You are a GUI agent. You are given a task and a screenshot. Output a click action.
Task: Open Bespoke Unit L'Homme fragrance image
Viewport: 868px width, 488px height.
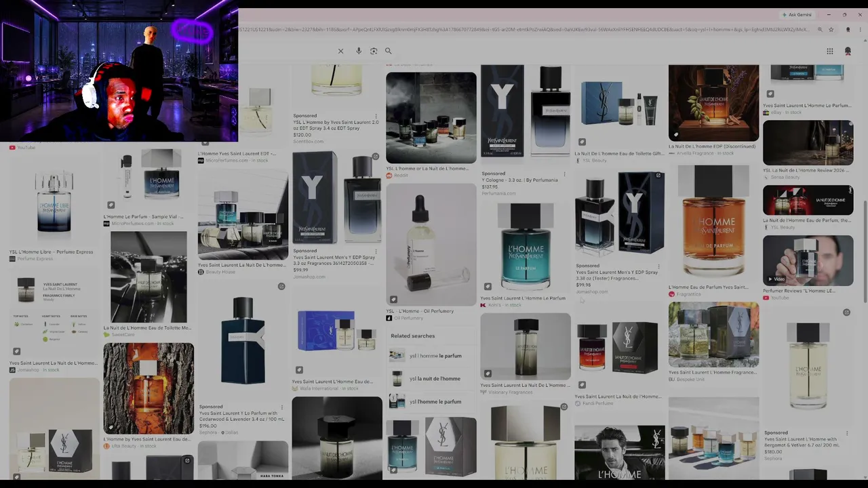click(x=713, y=335)
